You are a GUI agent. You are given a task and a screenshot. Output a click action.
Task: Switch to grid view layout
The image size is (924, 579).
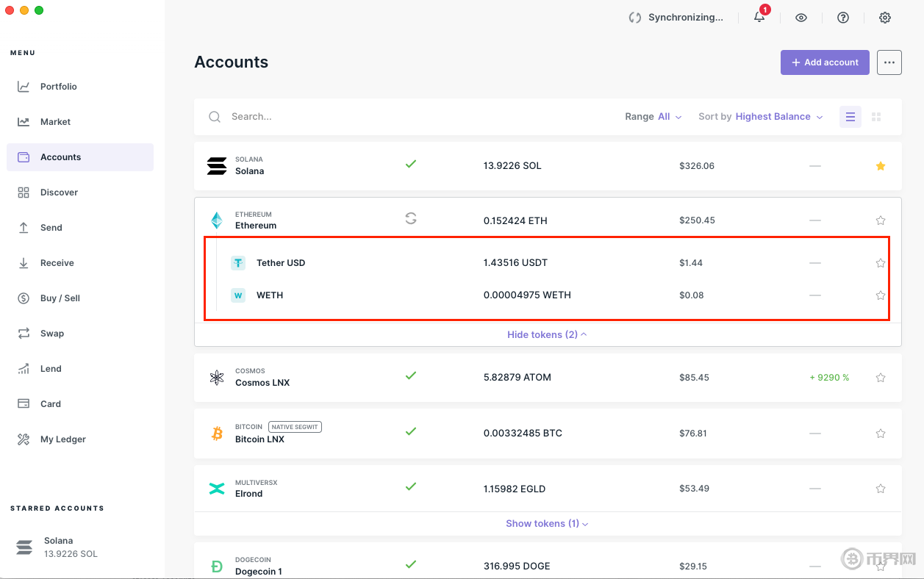(x=876, y=117)
